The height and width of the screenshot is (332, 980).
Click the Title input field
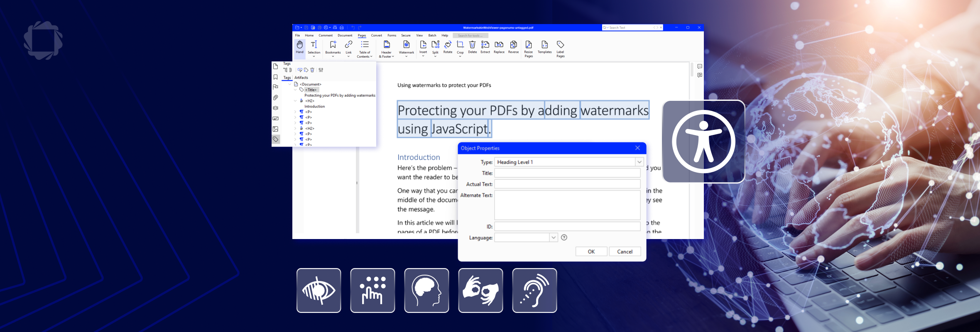click(567, 173)
